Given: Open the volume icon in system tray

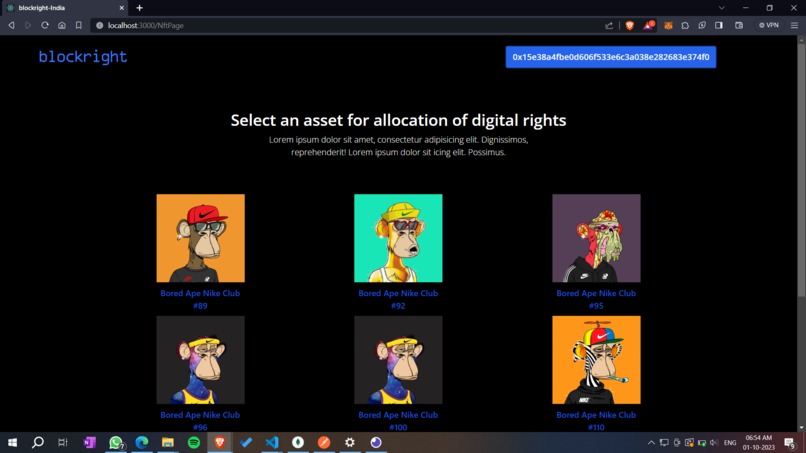Looking at the screenshot, I should 714,442.
